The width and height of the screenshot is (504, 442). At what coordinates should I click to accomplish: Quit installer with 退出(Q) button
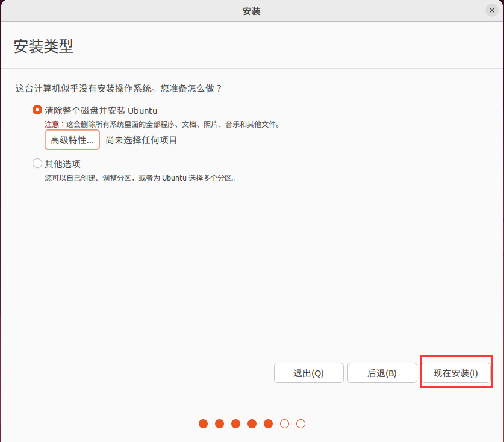point(308,373)
